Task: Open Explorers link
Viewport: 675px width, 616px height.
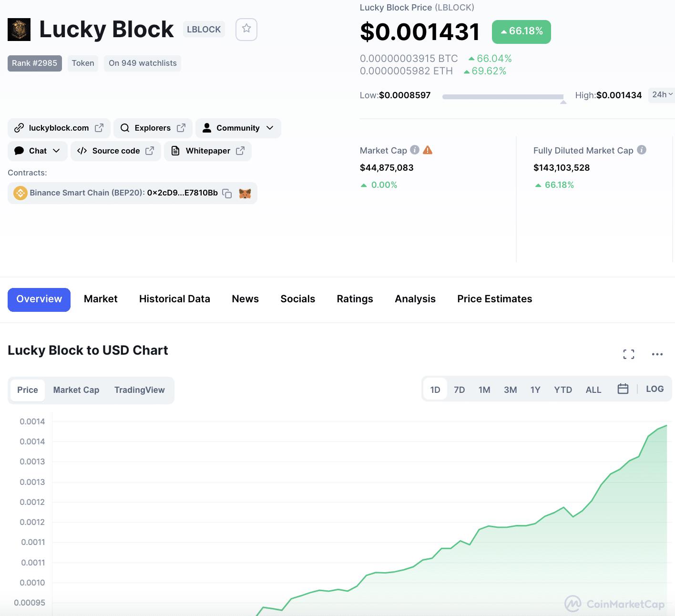Action: click(153, 128)
